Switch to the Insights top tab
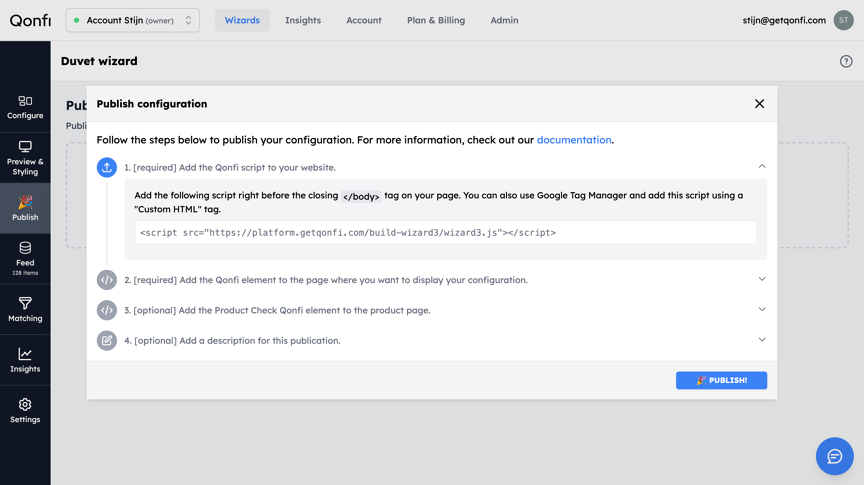 (303, 20)
